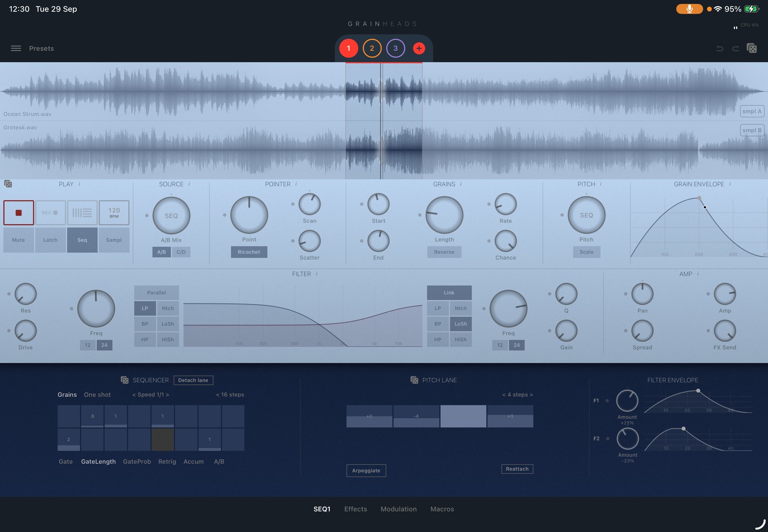Click the undo arrow icon
Image resolution: width=768 pixels, height=532 pixels.
point(720,48)
